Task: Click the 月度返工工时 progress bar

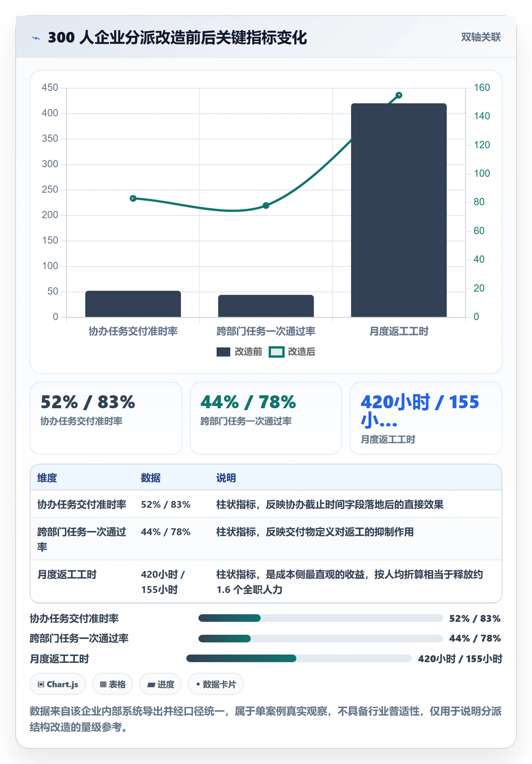Action: pyautogui.click(x=299, y=658)
